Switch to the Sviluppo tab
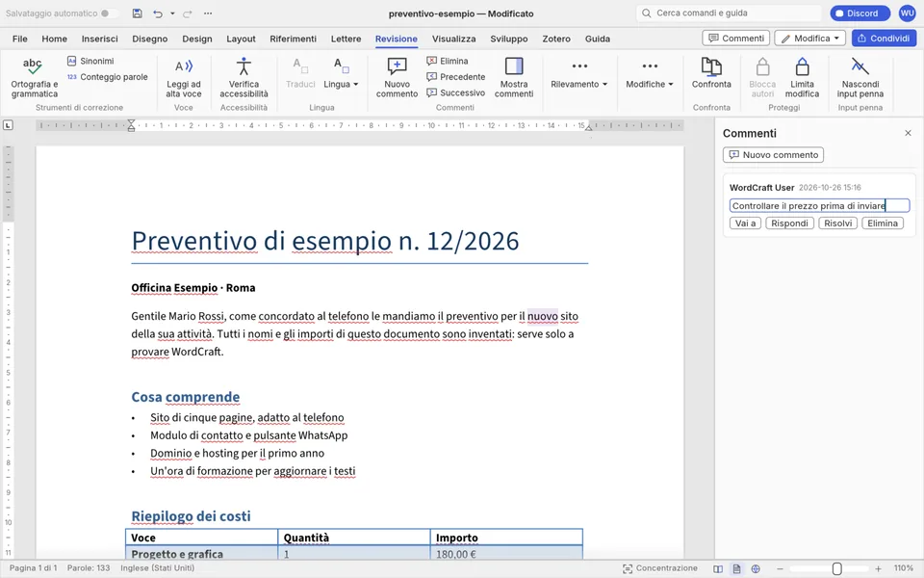The image size is (924, 578). 508,39
